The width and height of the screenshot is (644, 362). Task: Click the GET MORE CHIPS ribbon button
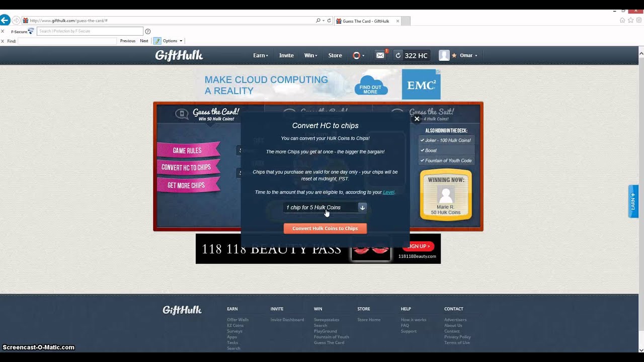(x=188, y=185)
